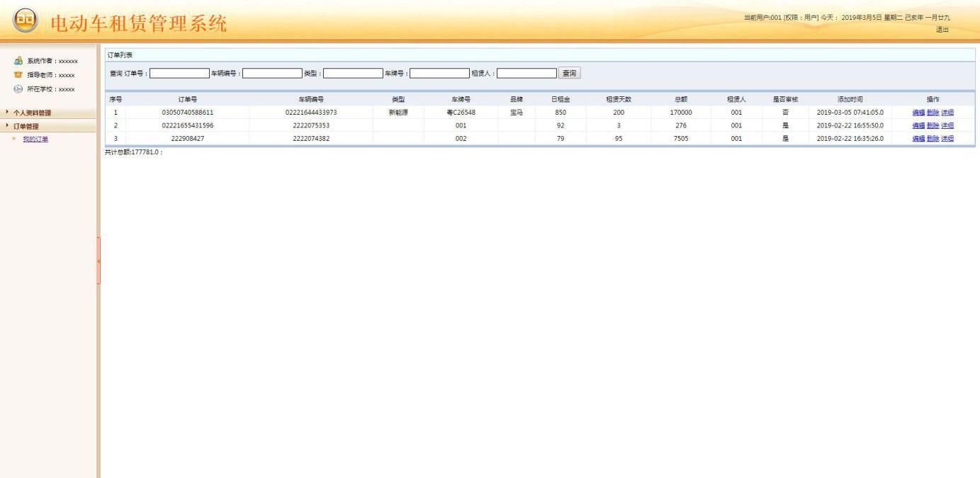Focus the 车牌号 search field
The image size is (980, 478).
(x=439, y=73)
